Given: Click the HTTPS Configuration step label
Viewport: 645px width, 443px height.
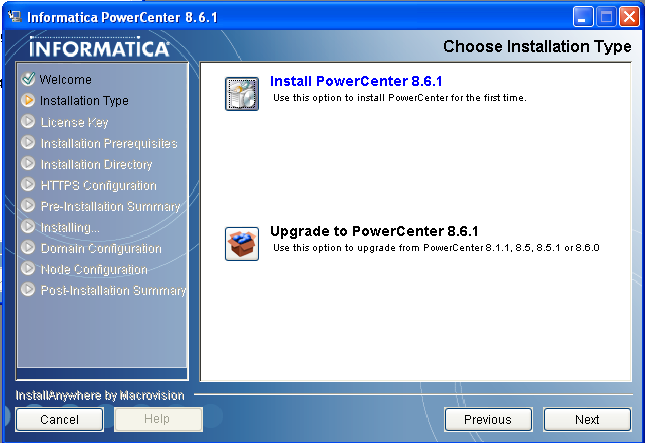Looking at the screenshot, I should coord(99,186).
